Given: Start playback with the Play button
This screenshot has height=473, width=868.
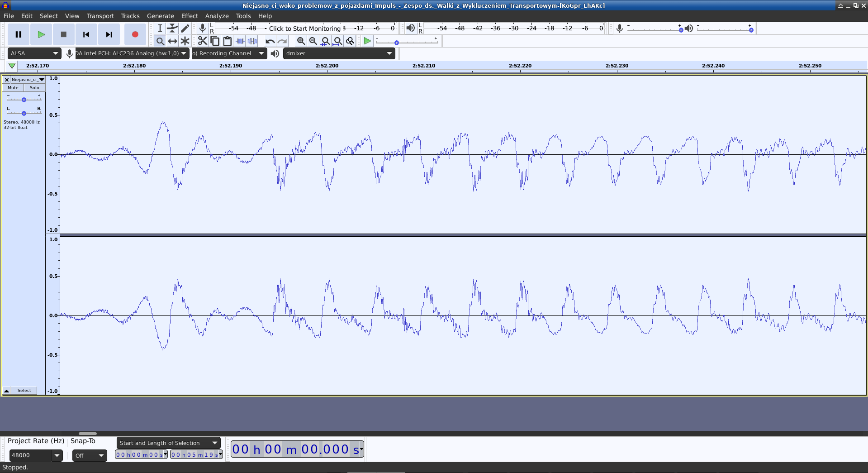Looking at the screenshot, I should tap(41, 34).
